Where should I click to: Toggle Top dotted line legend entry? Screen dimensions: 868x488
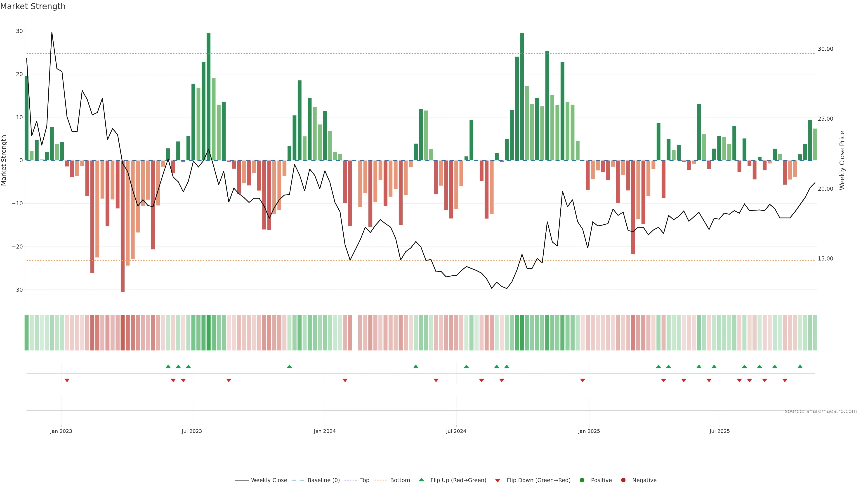[357, 480]
